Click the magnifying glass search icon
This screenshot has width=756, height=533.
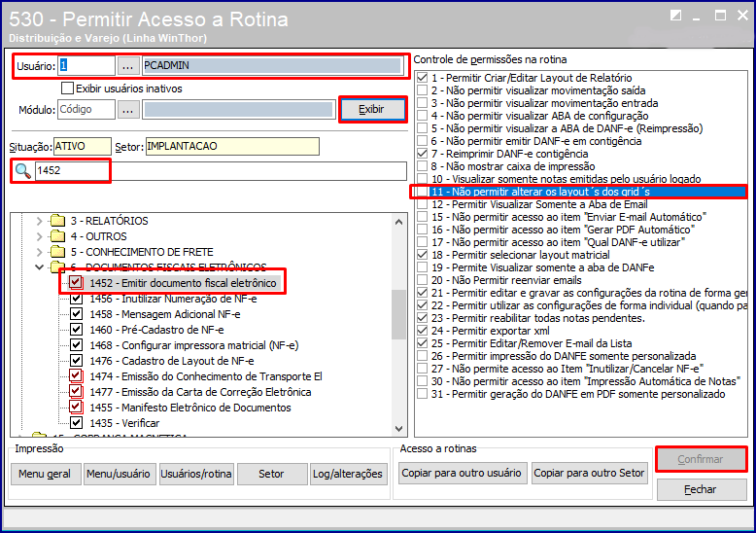pyautogui.click(x=22, y=171)
